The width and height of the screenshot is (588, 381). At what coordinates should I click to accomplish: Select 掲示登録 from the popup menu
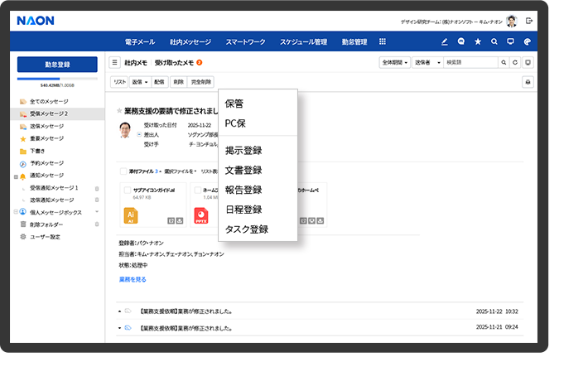pos(243,150)
